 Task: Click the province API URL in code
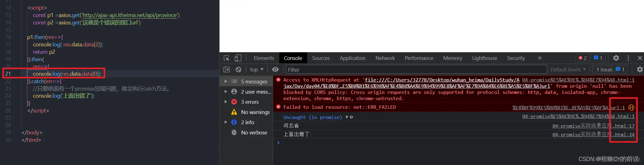pyautogui.click(x=130, y=15)
